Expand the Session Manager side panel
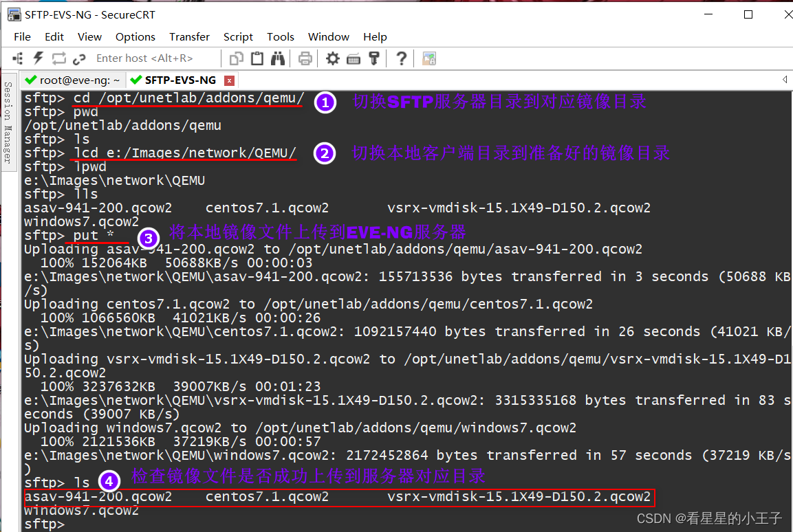 pyautogui.click(x=8, y=122)
